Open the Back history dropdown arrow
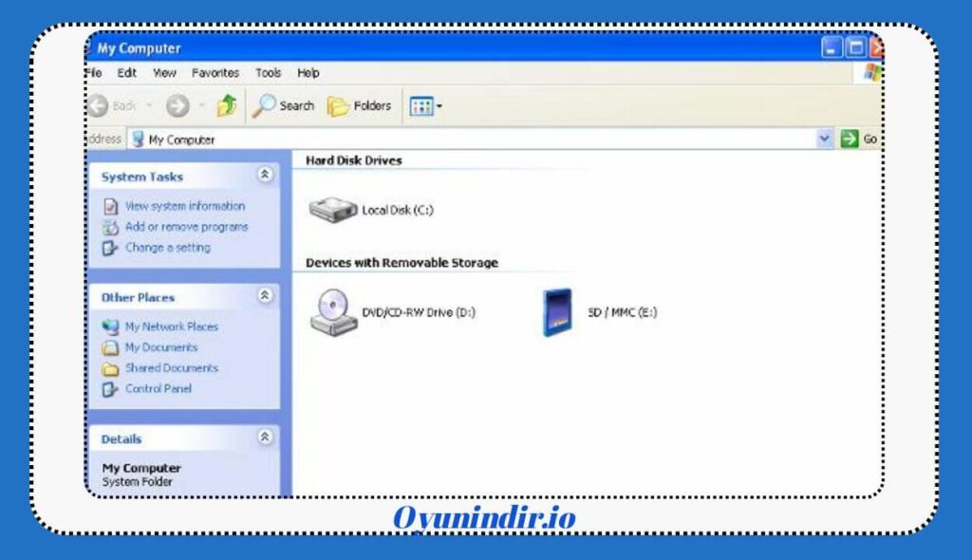The height and width of the screenshot is (560, 972). [x=149, y=106]
